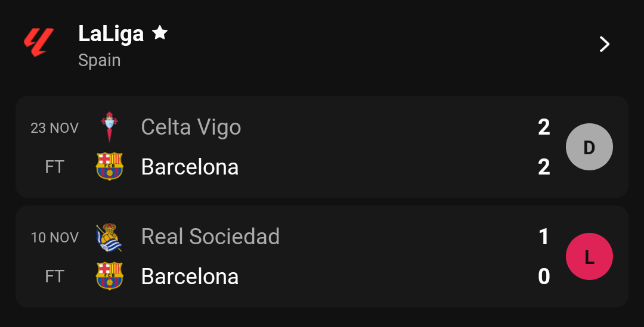Click the gray D draw result badge

(589, 147)
